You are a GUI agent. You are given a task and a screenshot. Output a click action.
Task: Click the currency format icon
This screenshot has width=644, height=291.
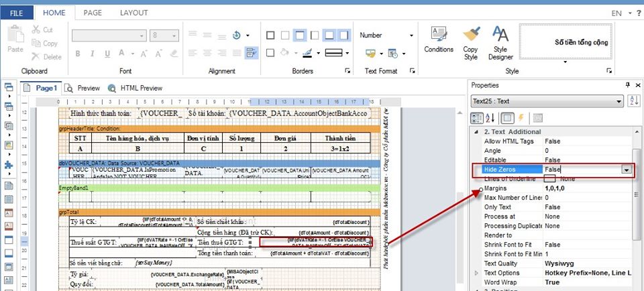[370, 54]
